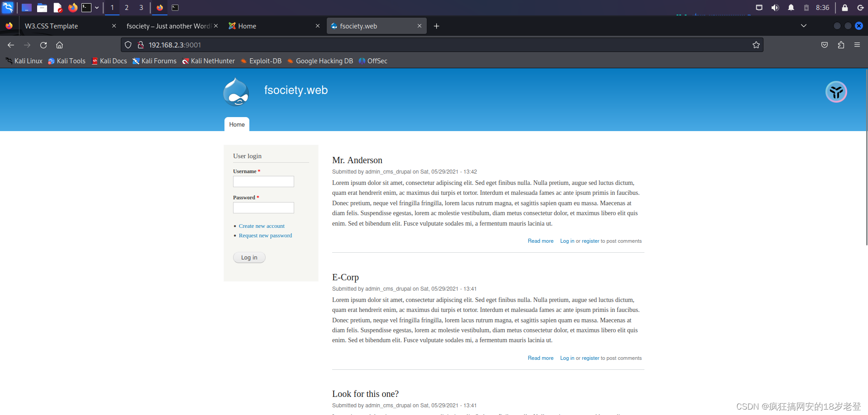Open the E-Corp article title
868x415 pixels.
345,277
